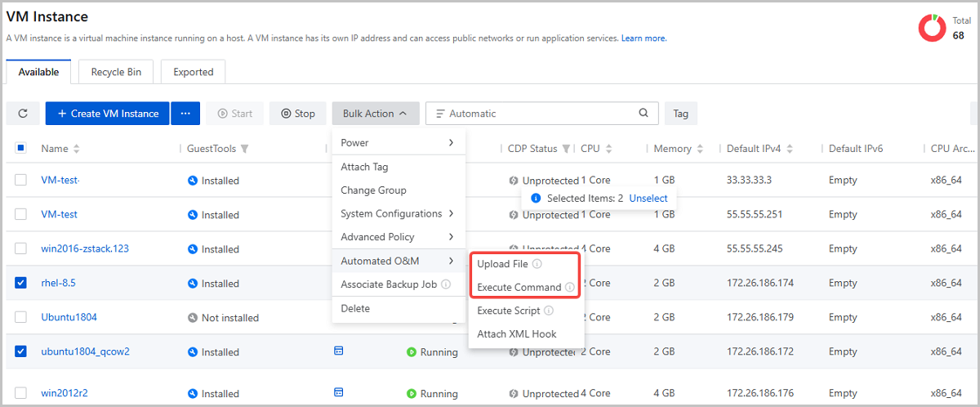This screenshot has height=407, width=980.
Task: Uncheck the rhel-8.5 row checkbox
Action: [21, 283]
